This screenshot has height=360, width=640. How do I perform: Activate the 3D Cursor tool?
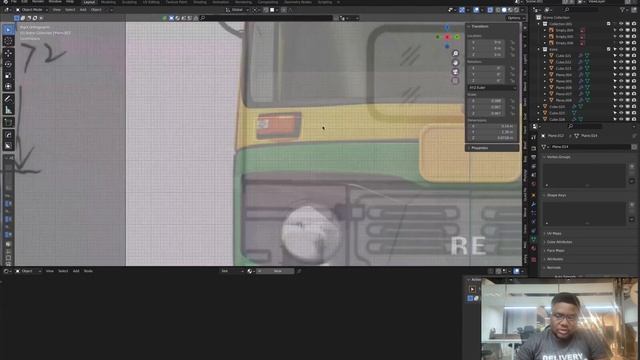8,41
